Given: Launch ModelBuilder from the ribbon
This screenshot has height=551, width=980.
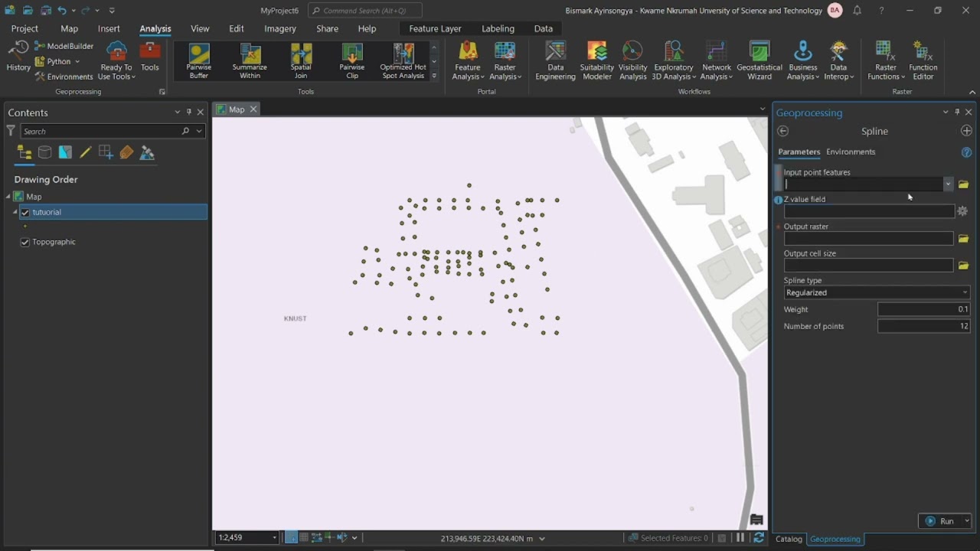Looking at the screenshot, I should point(64,46).
